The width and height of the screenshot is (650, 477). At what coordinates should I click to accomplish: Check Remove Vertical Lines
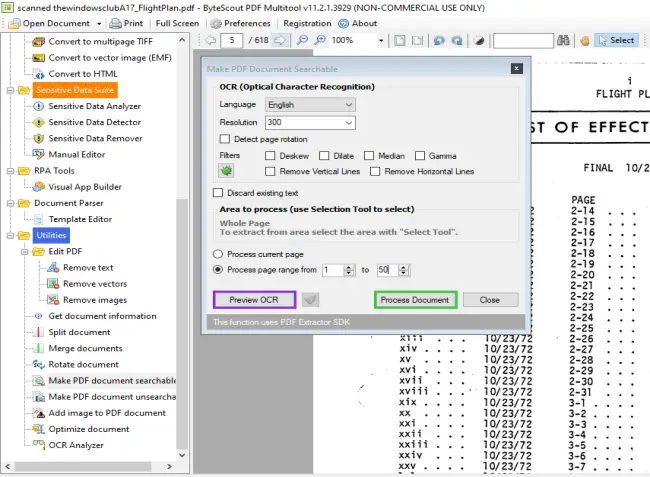[270, 172]
